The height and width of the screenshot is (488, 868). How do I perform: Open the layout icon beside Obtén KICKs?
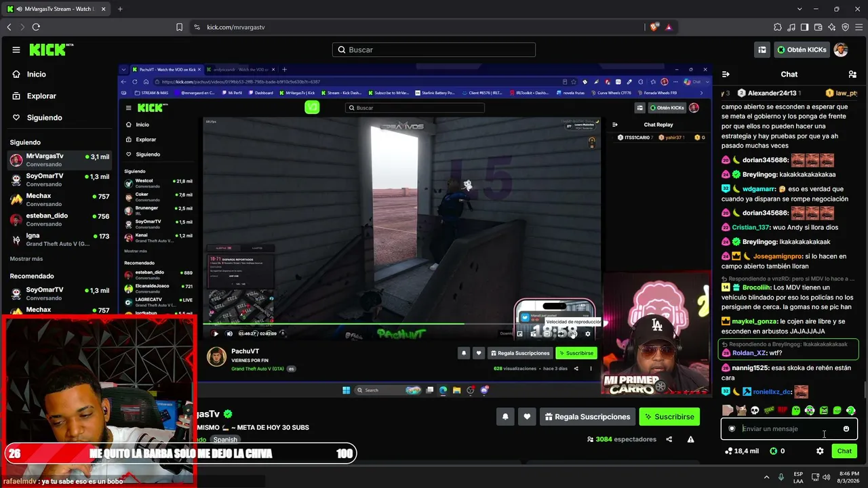(x=762, y=49)
